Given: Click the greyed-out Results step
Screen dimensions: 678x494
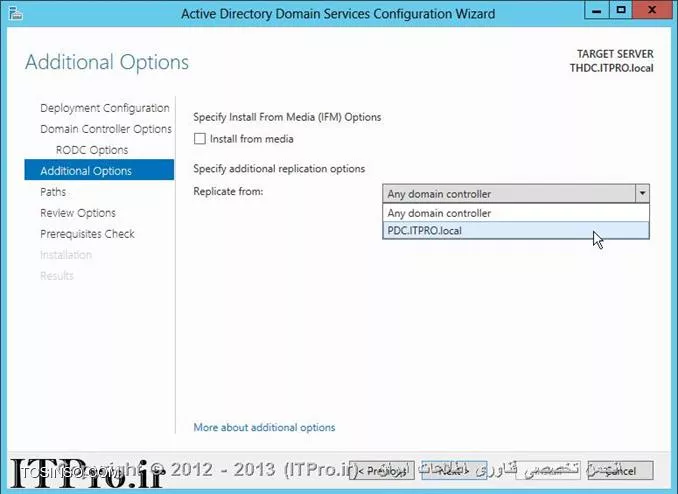Looking at the screenshot, I should tap(57, 276).
